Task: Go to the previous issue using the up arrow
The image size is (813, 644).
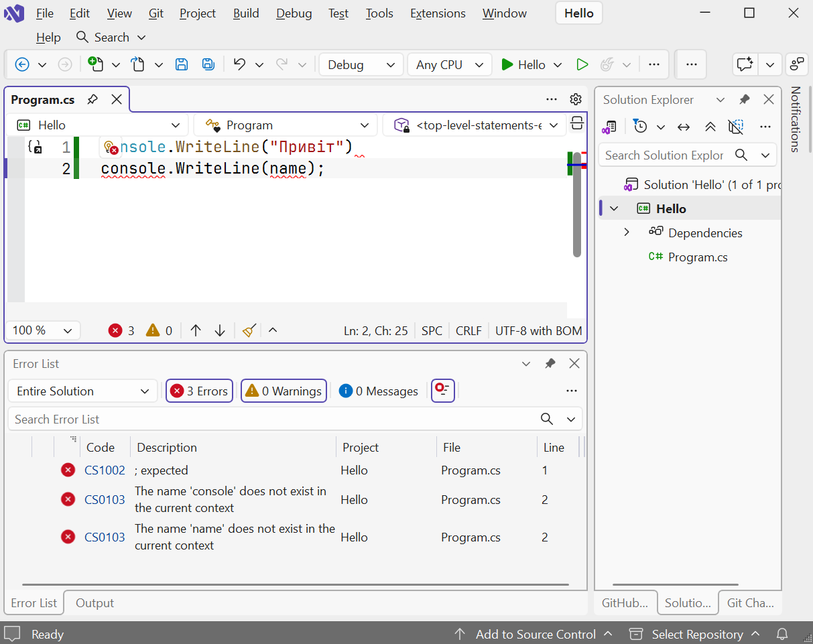Action: (x=196, y=330)
